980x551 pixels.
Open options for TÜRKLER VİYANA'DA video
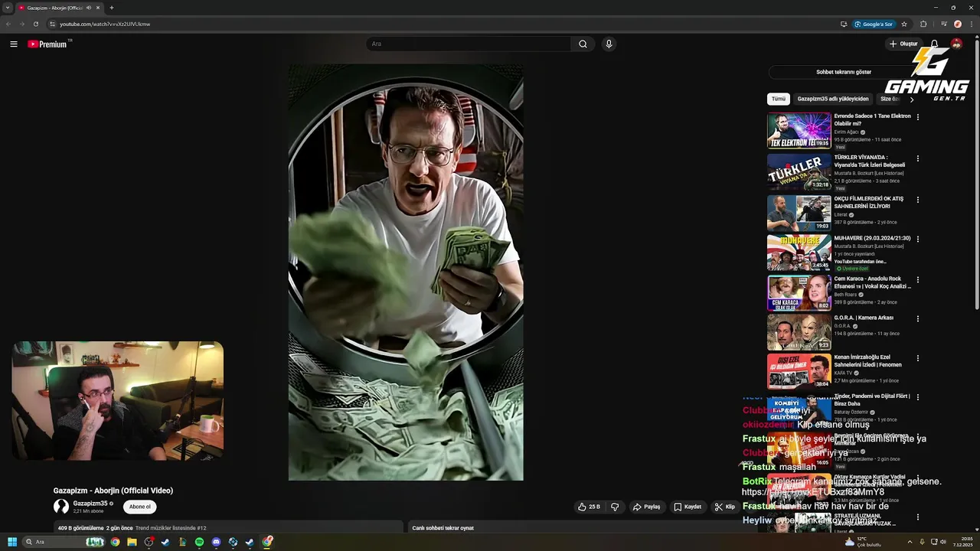[x=918, y=158]
